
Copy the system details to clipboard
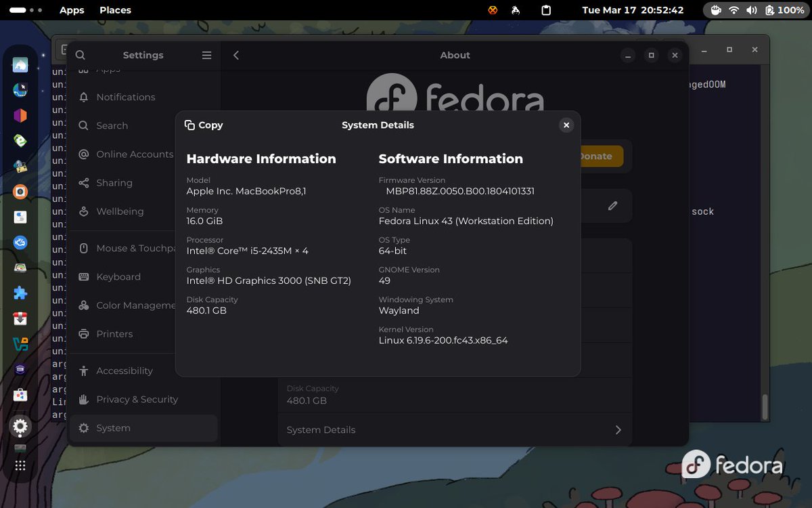click(204, 125)
